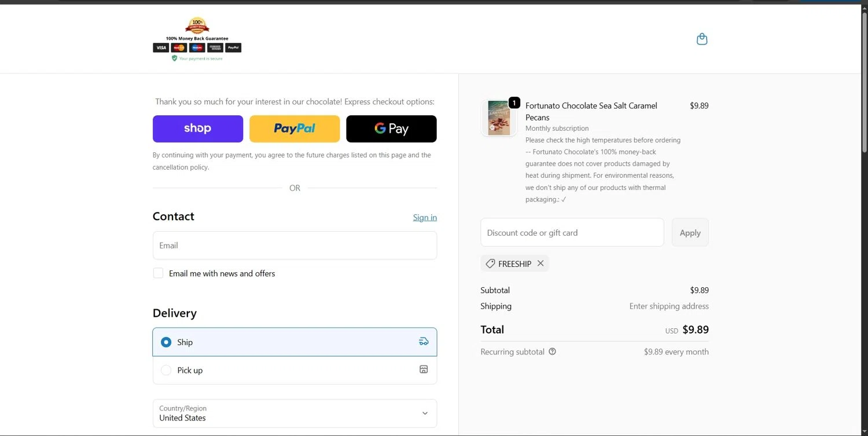The image size is (868, 436).
Task: Click 'Enter shipping address' shipping text
Action: pyautogui.click(x=669, y=306)
